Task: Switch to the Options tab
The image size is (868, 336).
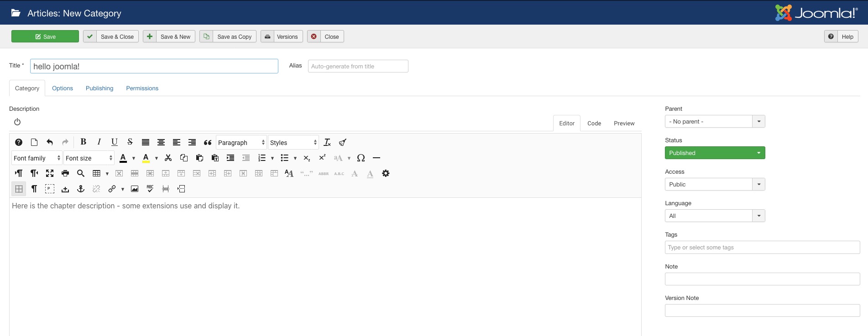Action: coord(63,88)
